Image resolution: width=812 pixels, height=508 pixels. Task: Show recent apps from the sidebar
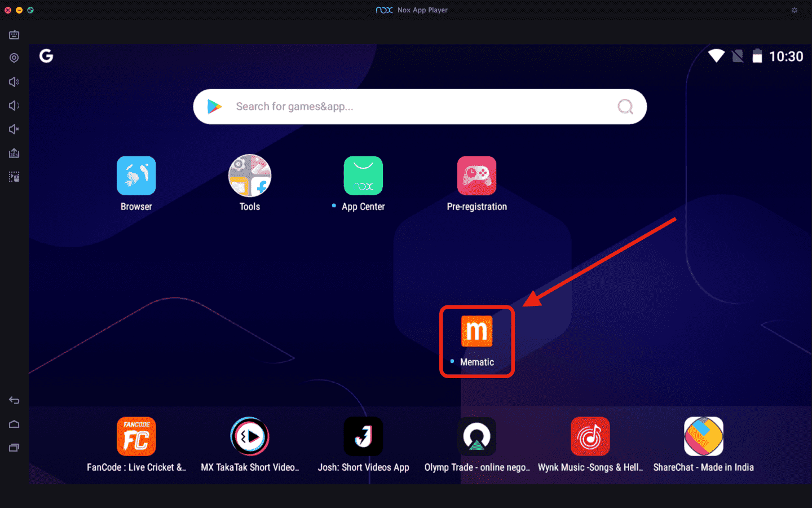[14, 448]
